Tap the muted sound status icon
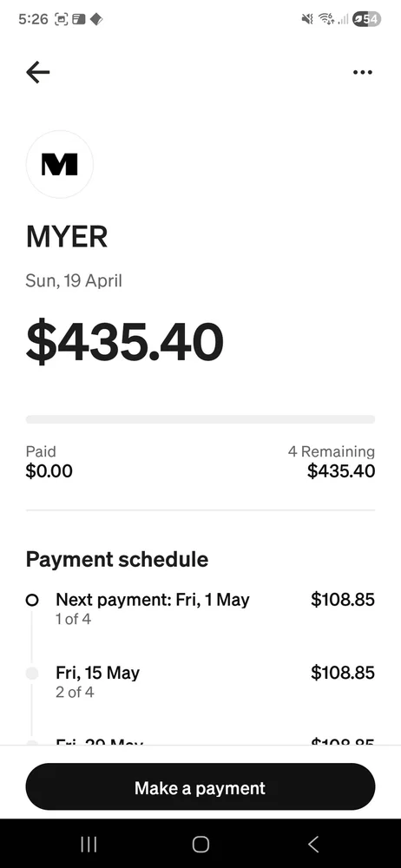 pyautogui.click(x=306, y=19)
